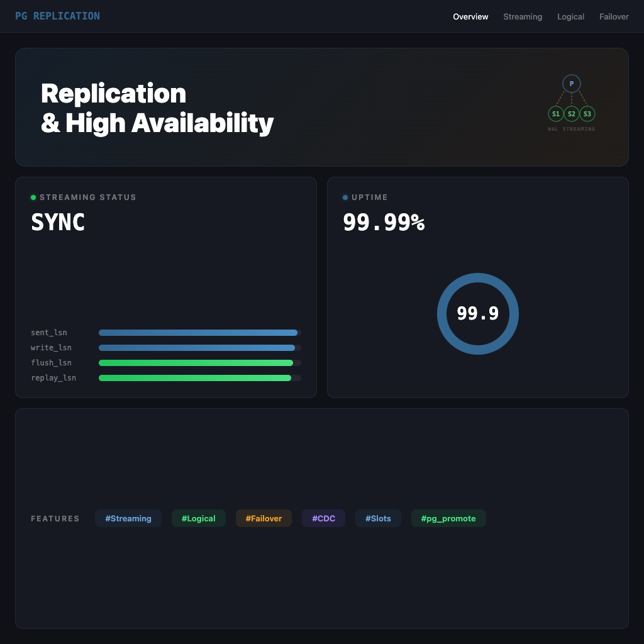Click the primary node P icon

pyautogui.click(x=571, y=84)
